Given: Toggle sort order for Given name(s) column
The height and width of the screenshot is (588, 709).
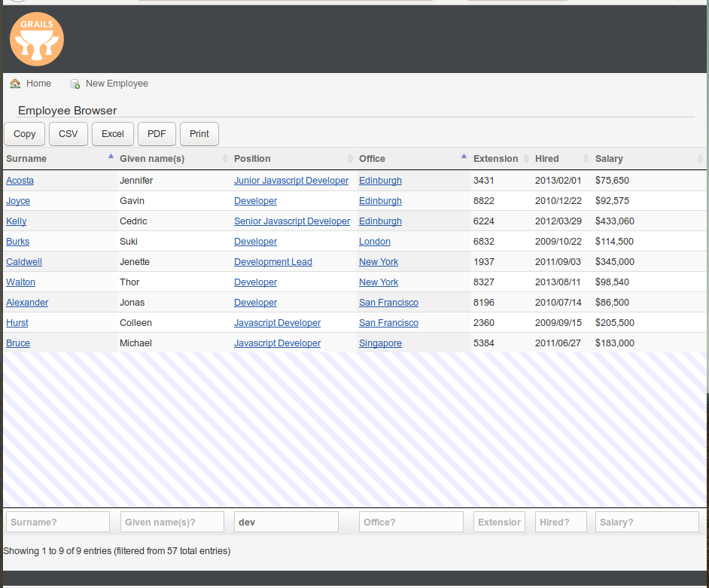Looking at the screenshot, I should click(x=225, y=159).
